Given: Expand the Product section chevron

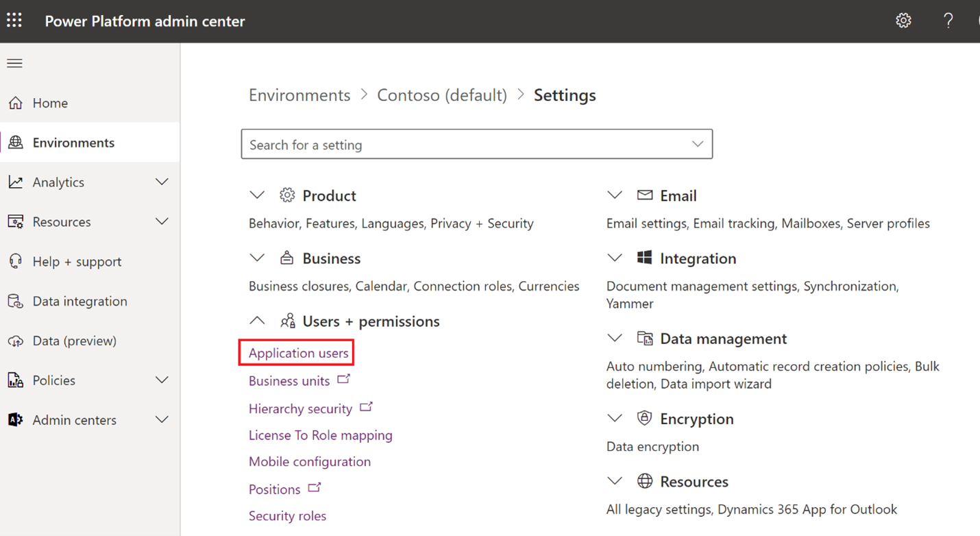Looking at the screenshot, I should 257,195.
